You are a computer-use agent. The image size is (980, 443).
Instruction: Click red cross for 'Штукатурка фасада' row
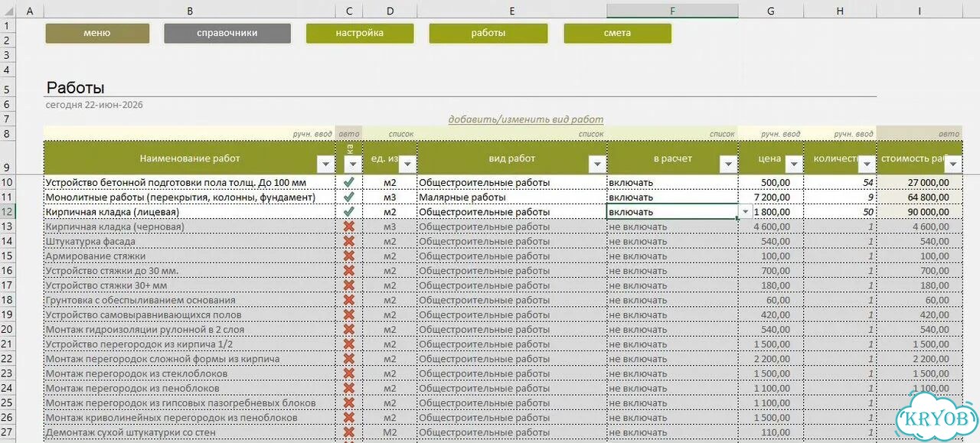click(349, 241)
